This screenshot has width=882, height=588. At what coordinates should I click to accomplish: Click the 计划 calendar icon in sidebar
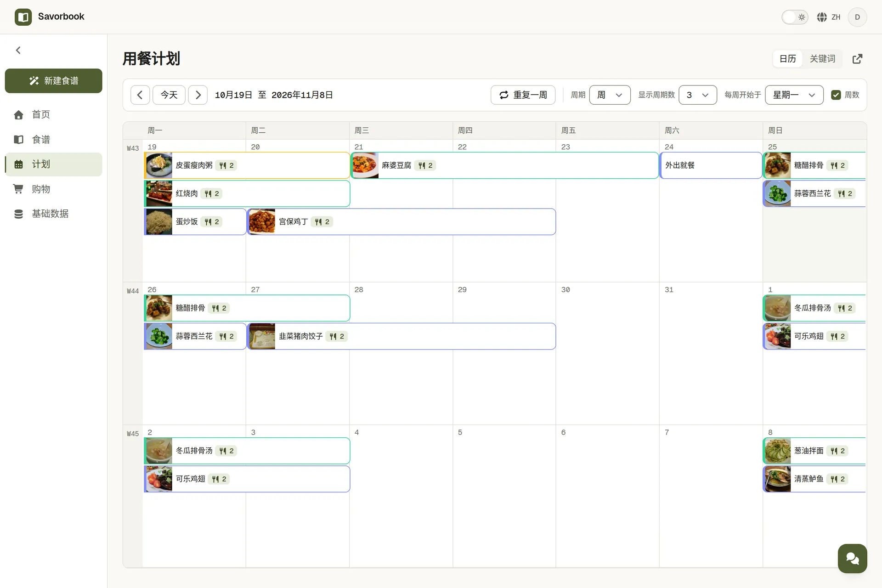(x=18, y=164)
